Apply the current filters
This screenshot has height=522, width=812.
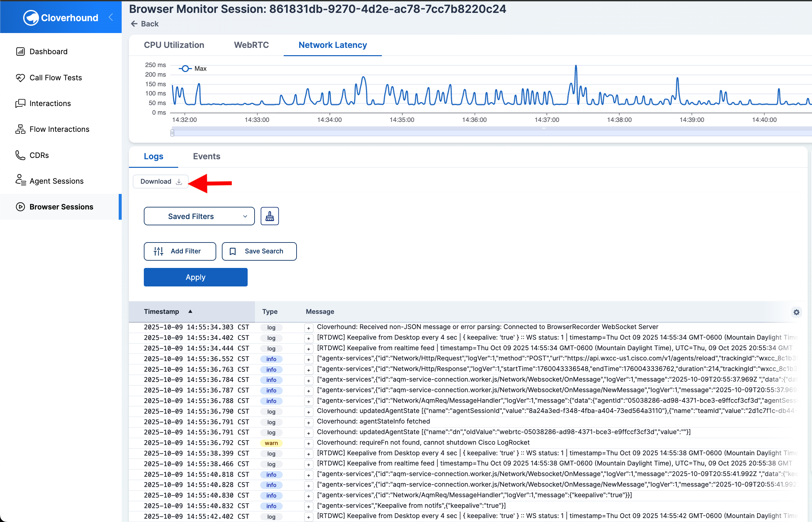click(196, 277)
